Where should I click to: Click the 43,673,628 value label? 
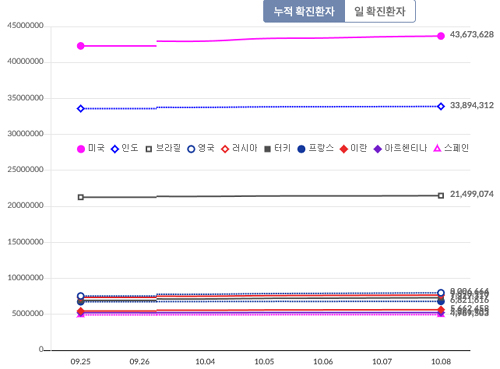472,34
